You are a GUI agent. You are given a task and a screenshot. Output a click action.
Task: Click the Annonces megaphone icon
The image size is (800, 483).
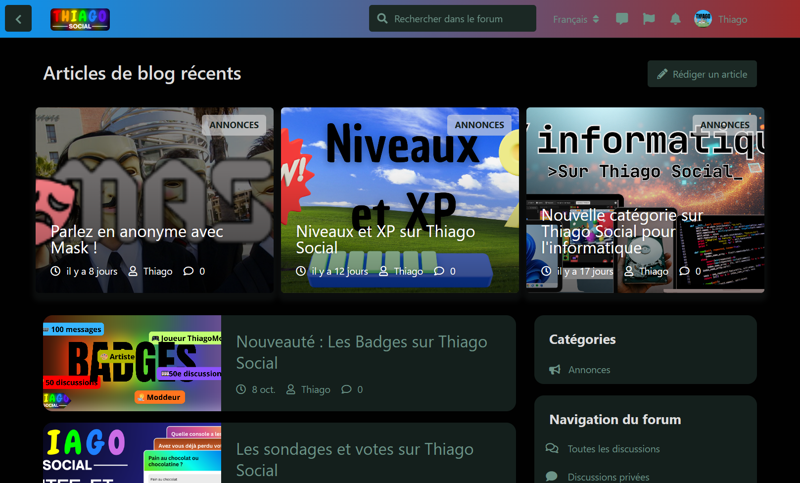coord(555,370)
